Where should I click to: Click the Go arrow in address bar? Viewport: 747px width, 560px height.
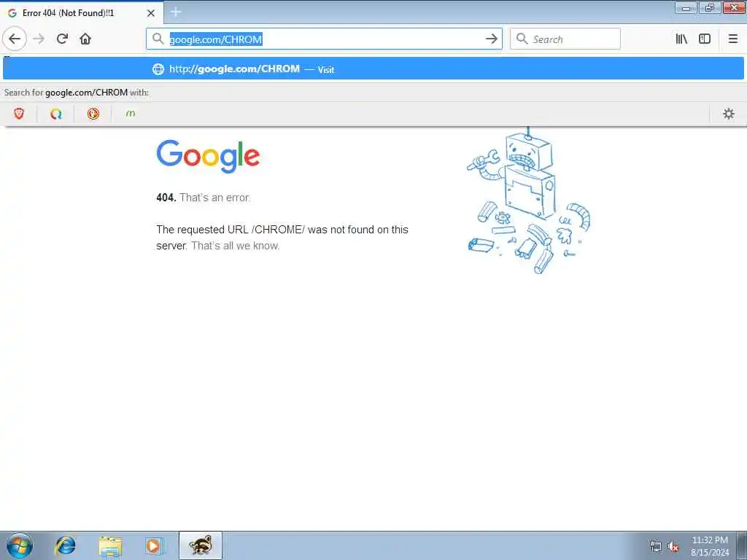click(x=491, y=39)
